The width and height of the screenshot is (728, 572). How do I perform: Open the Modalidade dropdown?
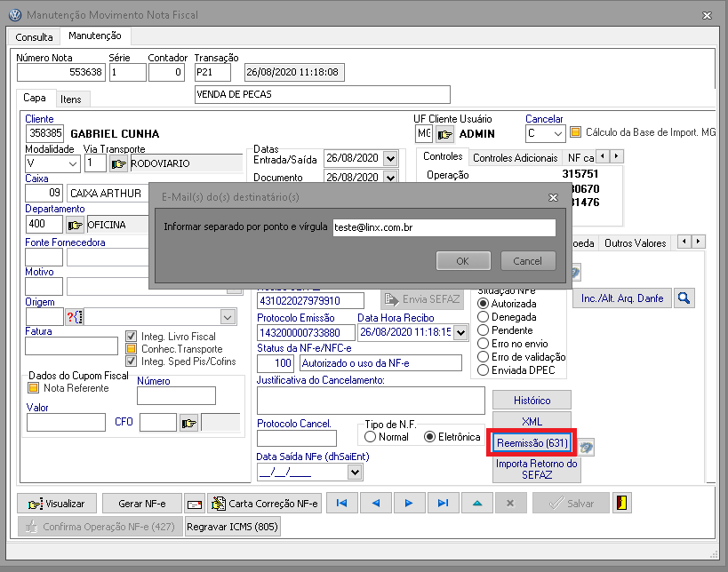coord(72,163)
